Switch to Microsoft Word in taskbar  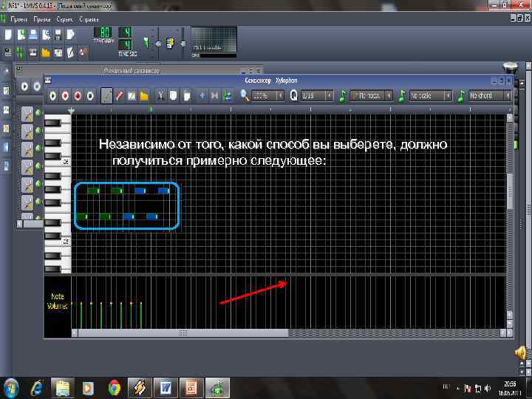click(166, 388)
